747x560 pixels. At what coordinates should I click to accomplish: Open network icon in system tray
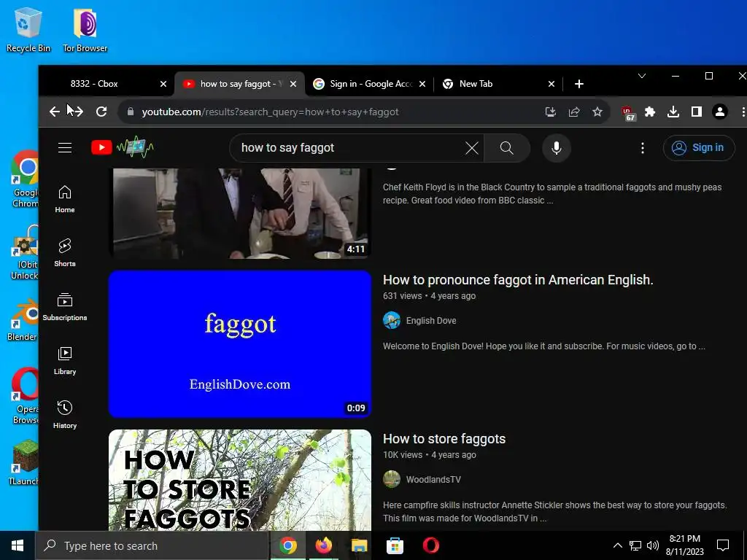635,545
